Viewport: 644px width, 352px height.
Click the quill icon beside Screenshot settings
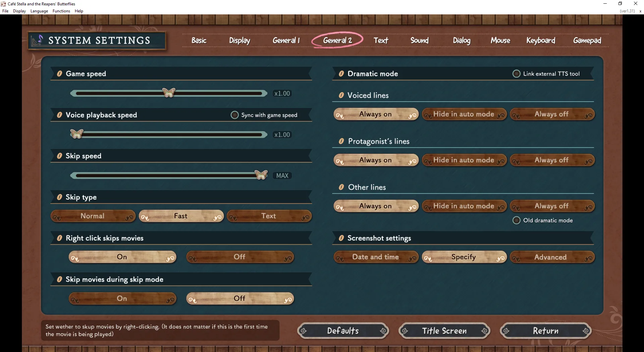[341, 238]
